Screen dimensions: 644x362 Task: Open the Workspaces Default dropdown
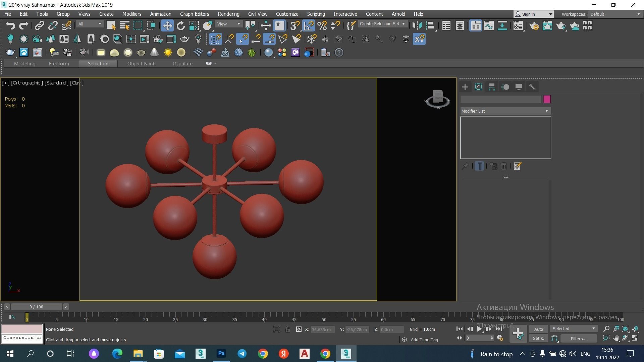click(615, 14)
